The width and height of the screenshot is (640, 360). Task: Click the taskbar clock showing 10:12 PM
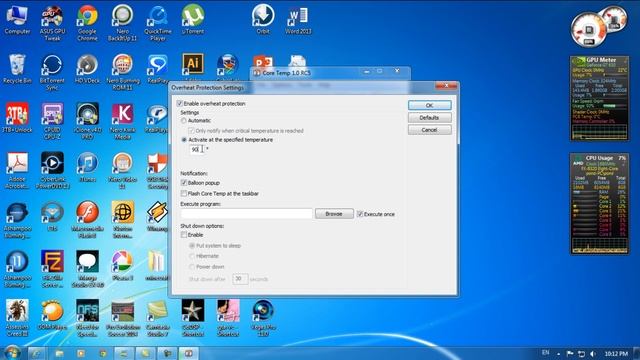pos(616,353)
